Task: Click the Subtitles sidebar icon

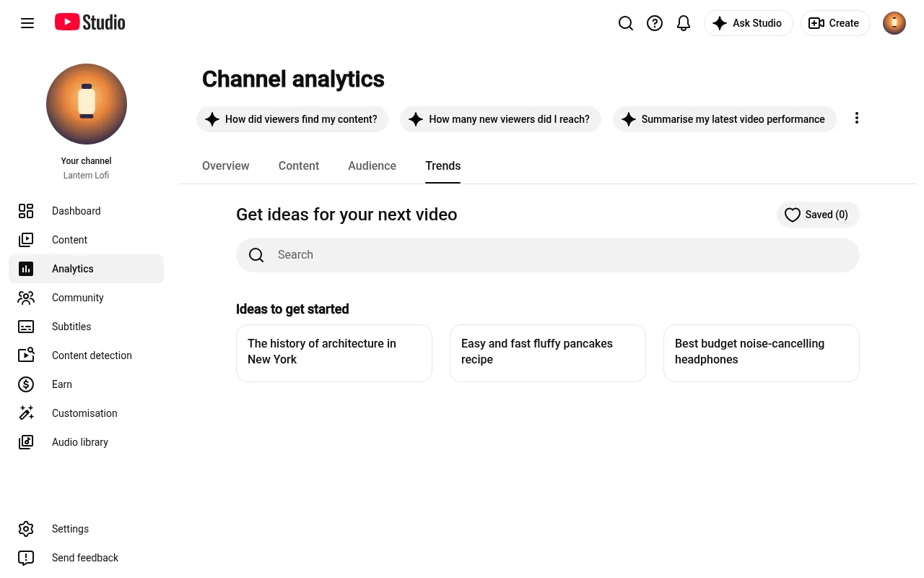Action: (26, 327)
